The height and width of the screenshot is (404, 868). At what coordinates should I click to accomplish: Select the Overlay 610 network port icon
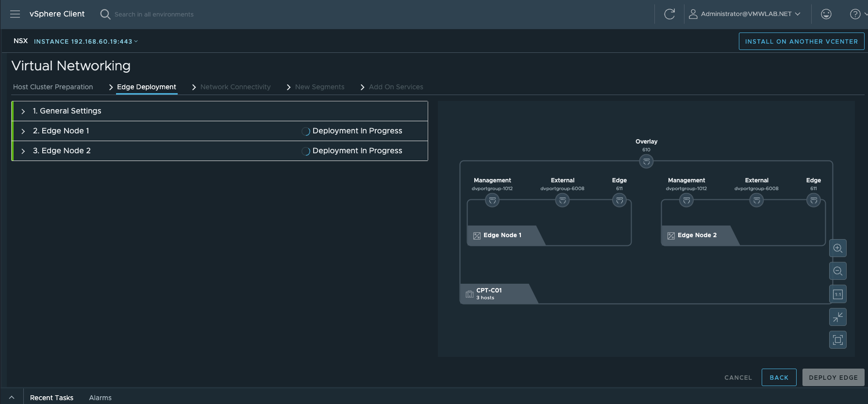coord(646,162)
